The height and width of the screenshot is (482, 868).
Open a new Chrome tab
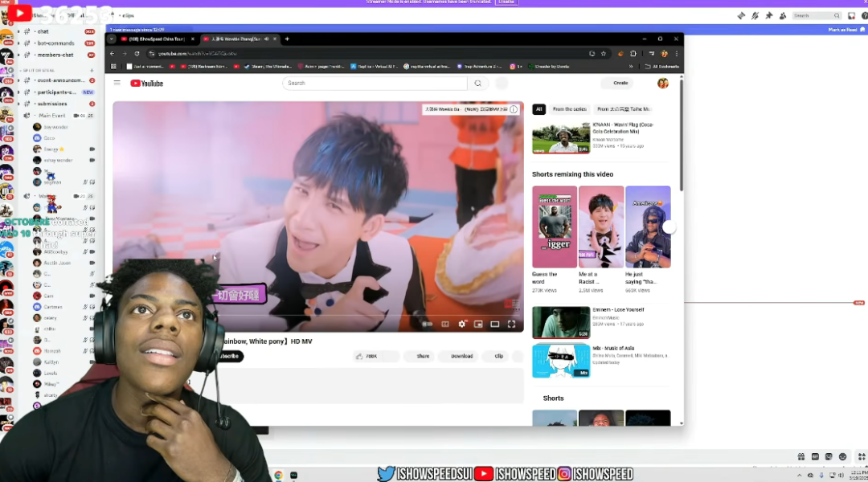(x=287, y=39)
